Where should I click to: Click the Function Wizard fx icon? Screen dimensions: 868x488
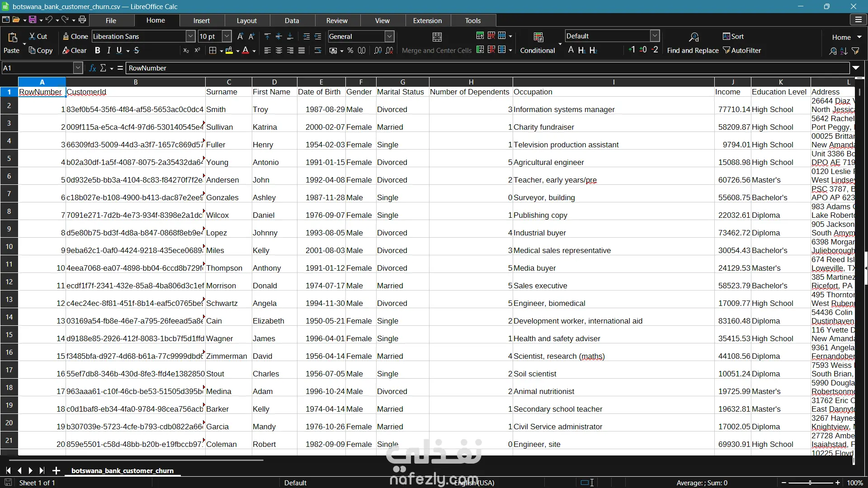coord(93,68)
